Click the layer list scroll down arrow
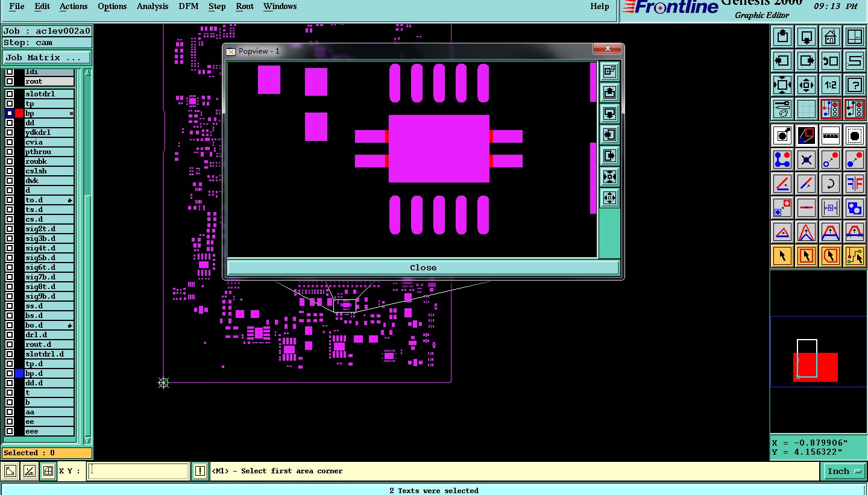This screenshot has height=495, width=868. pyautogui.click(x=87, y=440)
